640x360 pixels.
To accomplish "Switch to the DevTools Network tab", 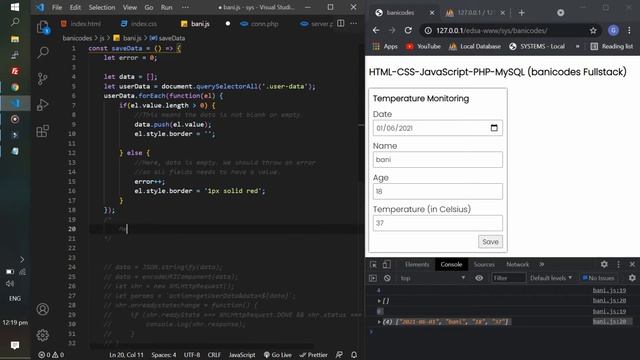I will (x=518, y=264).
